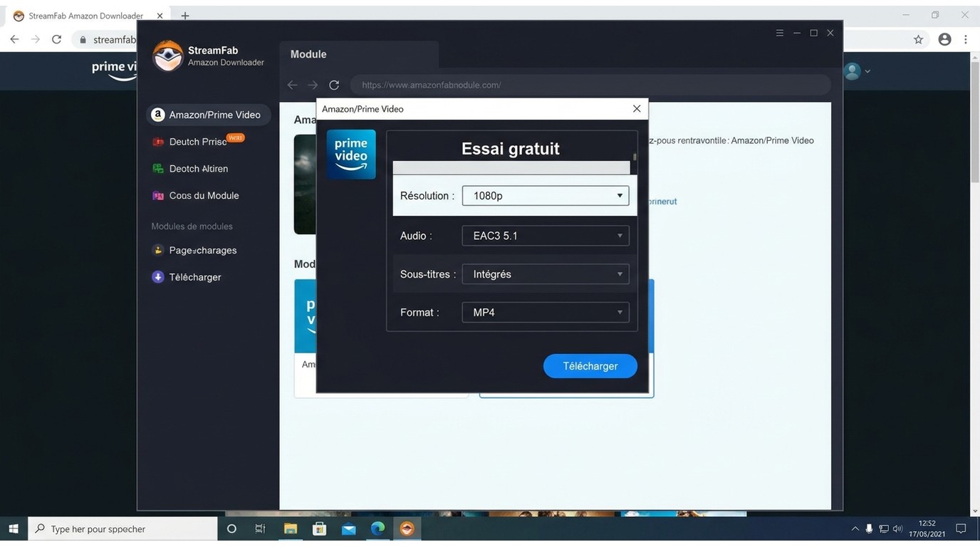The height and width of the screenshot is (547, 980).
Task: Open Windows notification center
Action: click(961, 528)
